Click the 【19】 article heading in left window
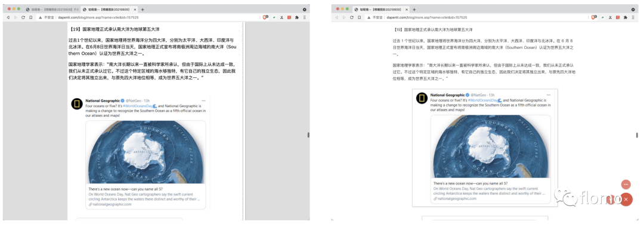This screenshot has height=225, width=644. [x=113, y=30]
